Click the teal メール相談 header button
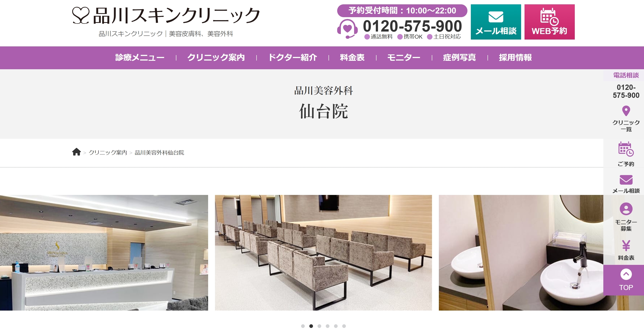This screenshot has width=644, height=330. (x=496, y=22)
